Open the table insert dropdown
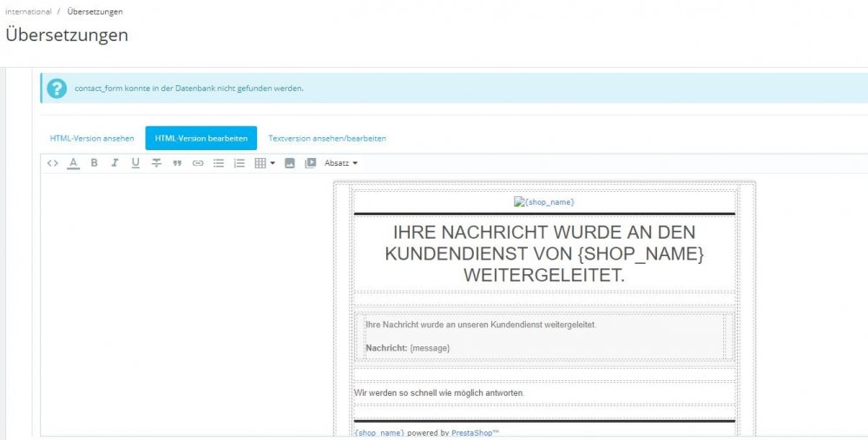Screen dimensions: 868x440 click(265, 163)
